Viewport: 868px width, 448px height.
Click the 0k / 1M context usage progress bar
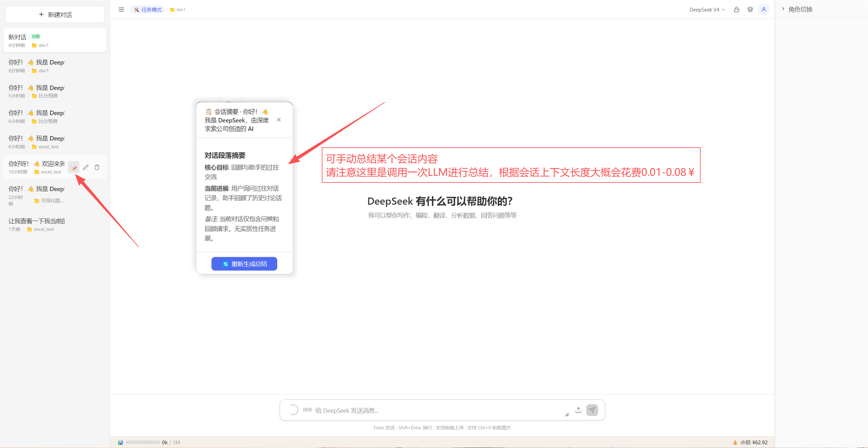click(143, 442)
